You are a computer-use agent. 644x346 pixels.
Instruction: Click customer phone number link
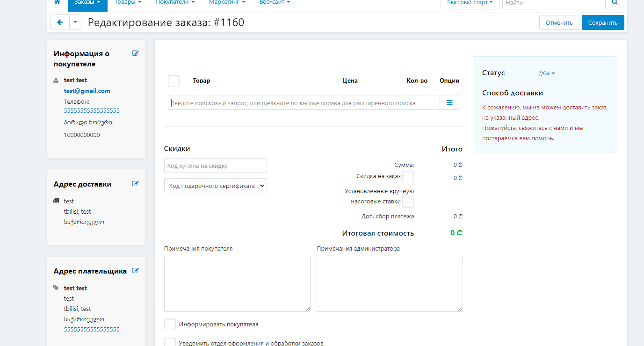(92, 111)
